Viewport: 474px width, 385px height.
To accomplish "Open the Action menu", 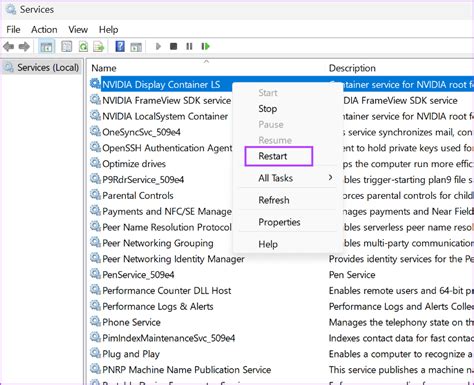I will pyautogui.click(x=44, y=30).
